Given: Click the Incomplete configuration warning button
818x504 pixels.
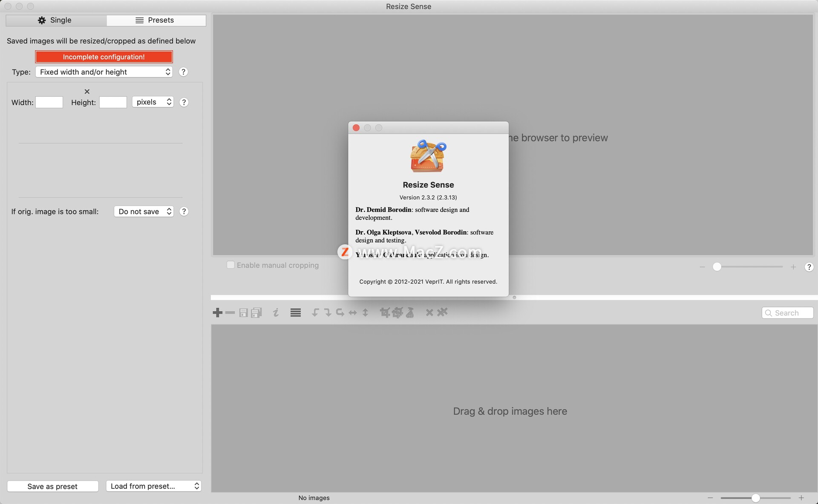Looking at the screenshot, I should click(x=104, y=57).
